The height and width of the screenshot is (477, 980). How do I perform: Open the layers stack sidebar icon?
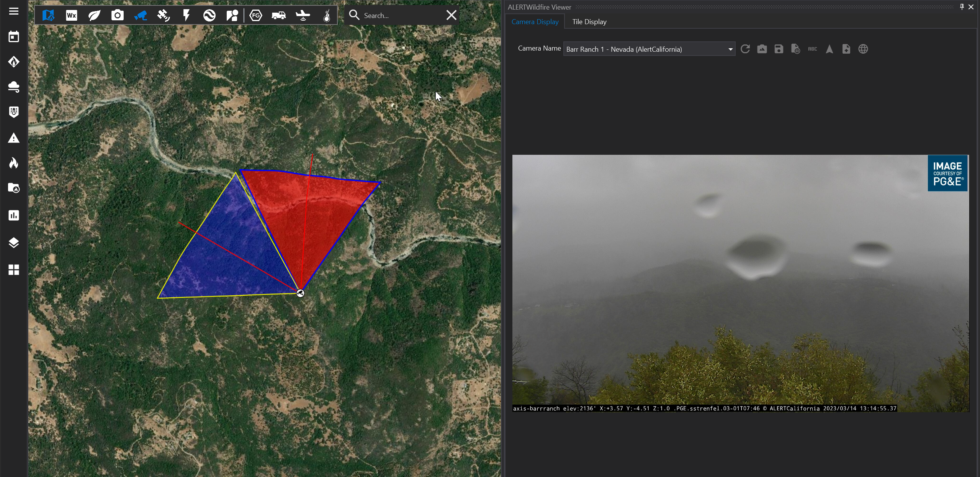pyautogui.click(x=14, y=243)
